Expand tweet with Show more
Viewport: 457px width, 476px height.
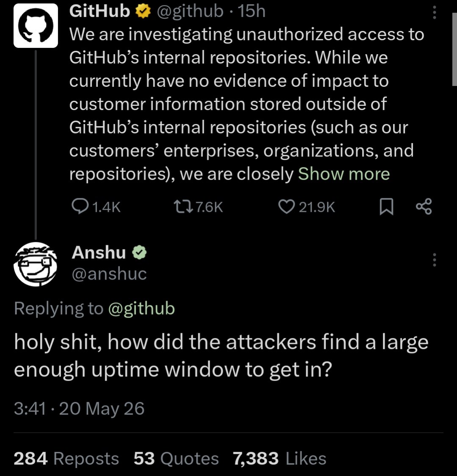click(x=344, y=174)
